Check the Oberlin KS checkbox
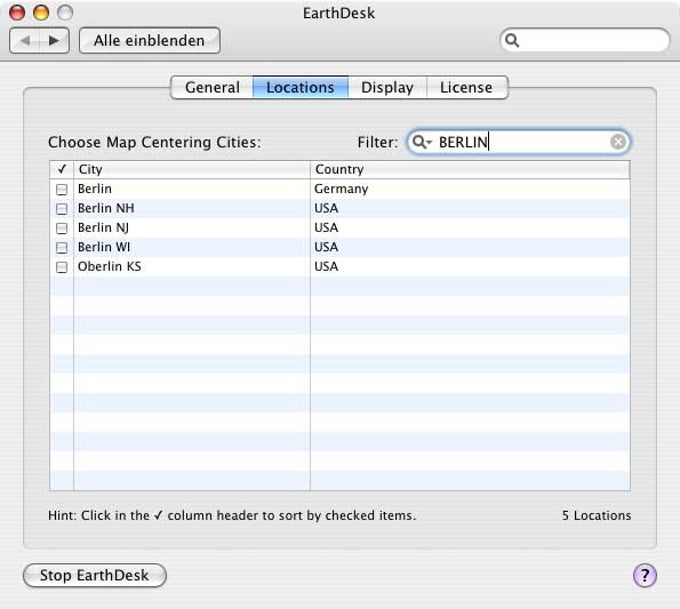This screenshot has width=680, height=609. coord(62,267)
